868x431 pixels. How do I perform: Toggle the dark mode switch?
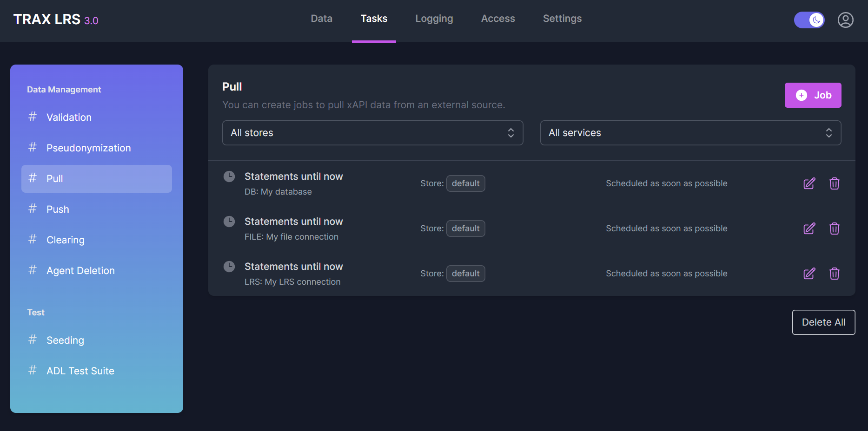point(809,20)
